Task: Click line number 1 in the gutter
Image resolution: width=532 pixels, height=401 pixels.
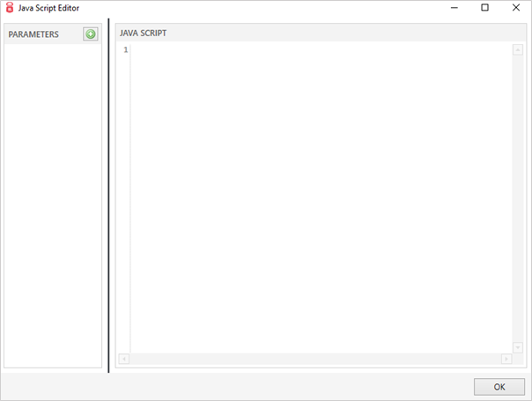Action: click(x=126, y=50)
